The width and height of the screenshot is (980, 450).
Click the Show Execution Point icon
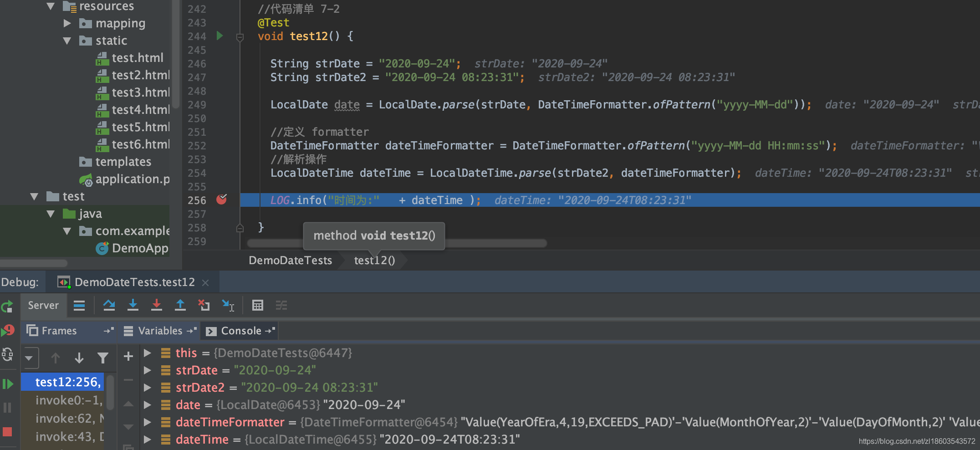click(79, 305)
